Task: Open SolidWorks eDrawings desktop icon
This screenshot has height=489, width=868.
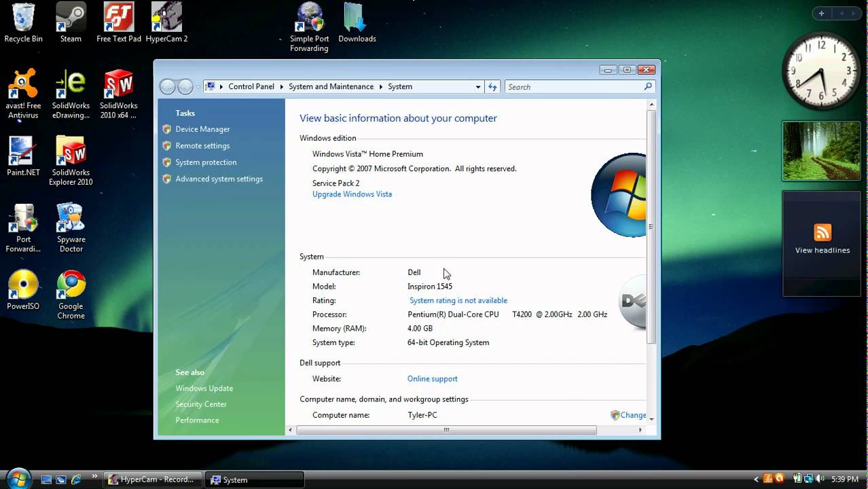Action: [x=71, y=94]
